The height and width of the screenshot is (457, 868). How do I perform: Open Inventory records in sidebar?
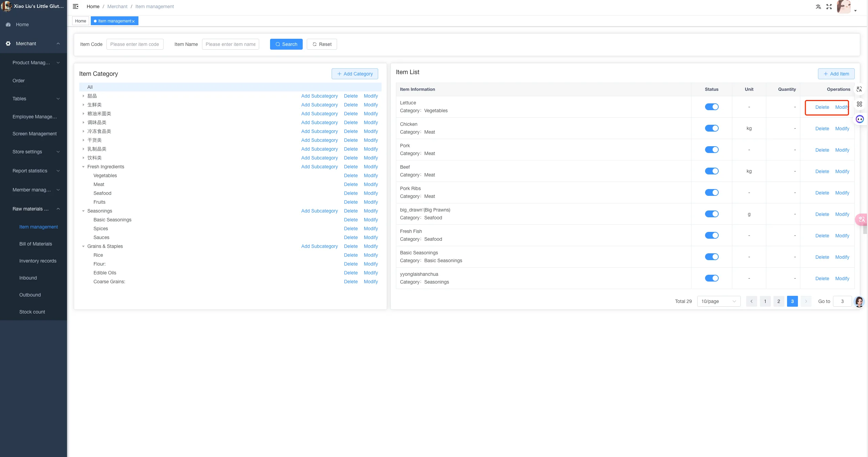click(x=38, y=261)
